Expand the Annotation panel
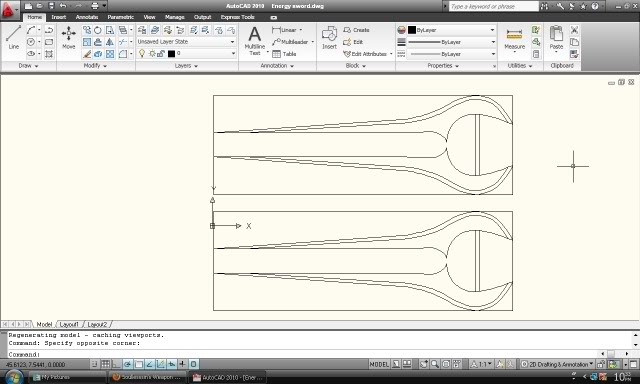 277,66
